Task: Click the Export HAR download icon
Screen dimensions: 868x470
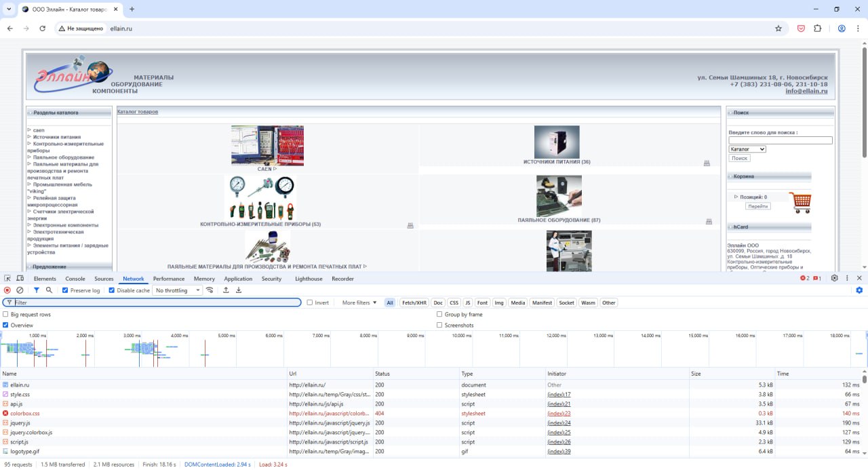Action: (x=239, y=290)
